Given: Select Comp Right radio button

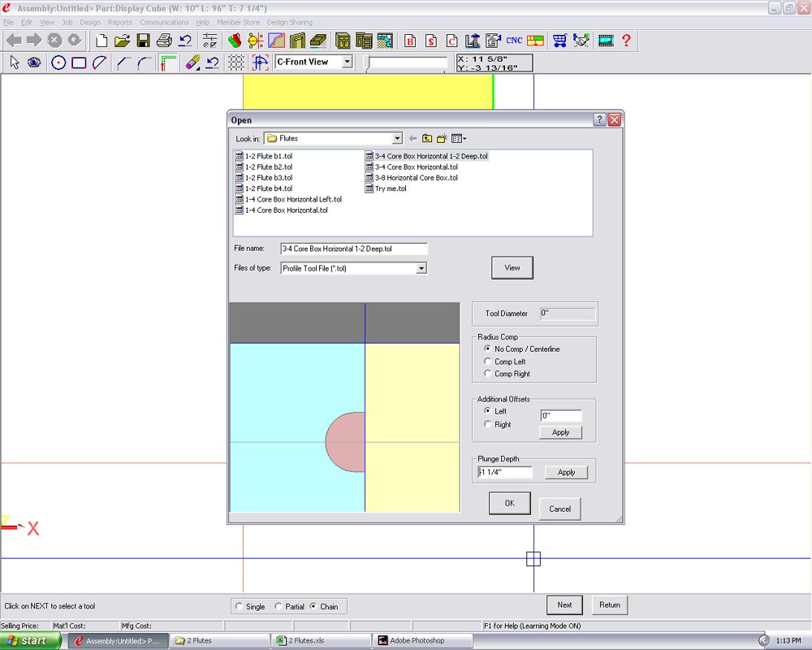Looking at the screenshot, I should coord(487,373).
